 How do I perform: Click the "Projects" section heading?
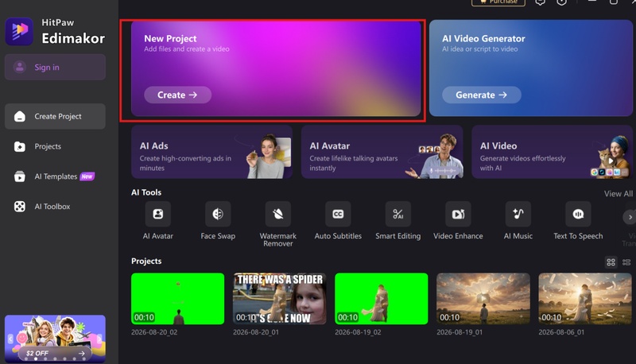tap(146, 261)
